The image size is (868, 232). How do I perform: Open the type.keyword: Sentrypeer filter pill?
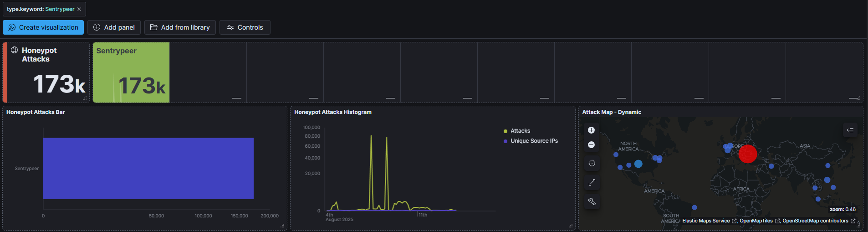click(x=41, y=9)
